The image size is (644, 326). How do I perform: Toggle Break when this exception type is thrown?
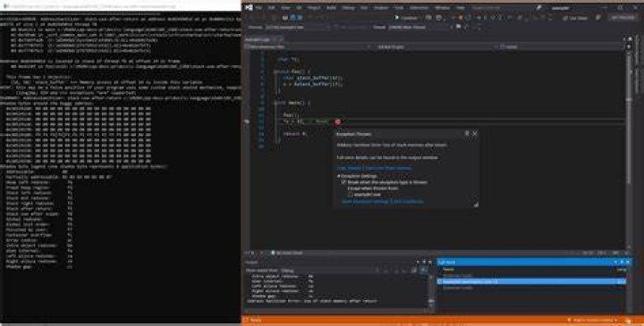pos(344,182)
